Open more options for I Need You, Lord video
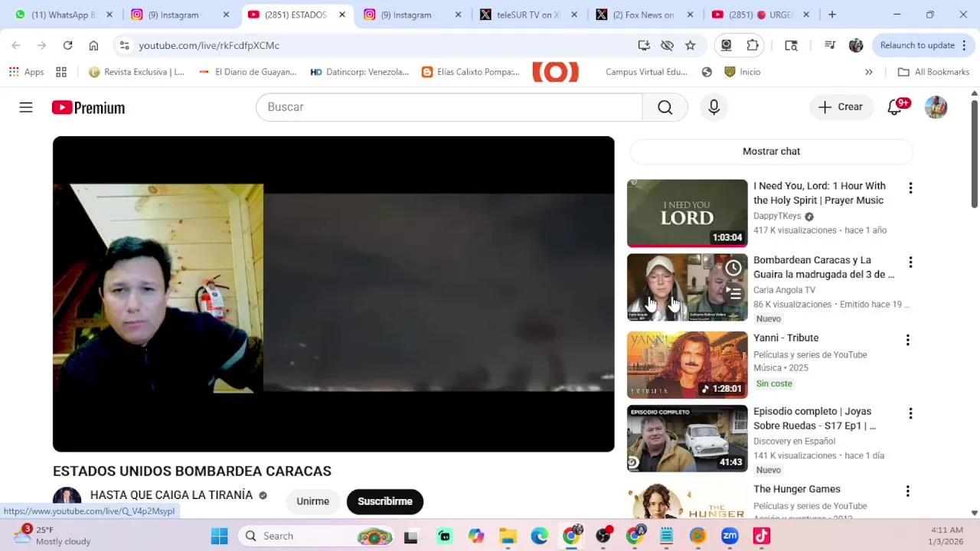 click(910, 187)
